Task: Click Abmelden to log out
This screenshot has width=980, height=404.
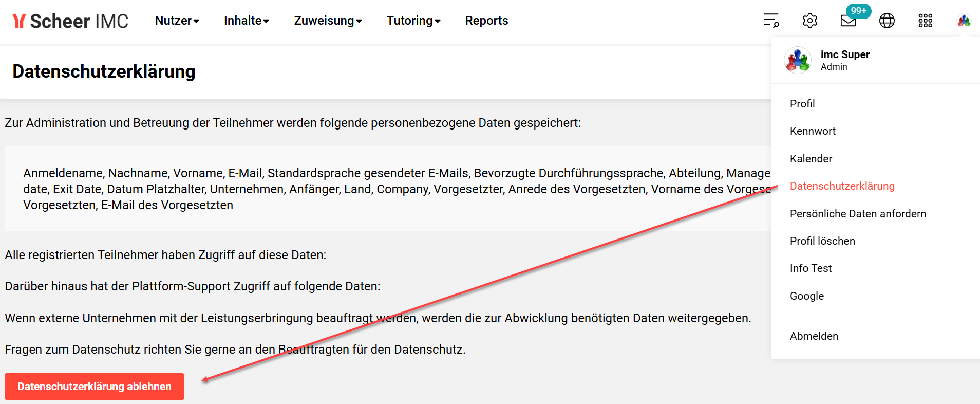Action: coord(814,336)
